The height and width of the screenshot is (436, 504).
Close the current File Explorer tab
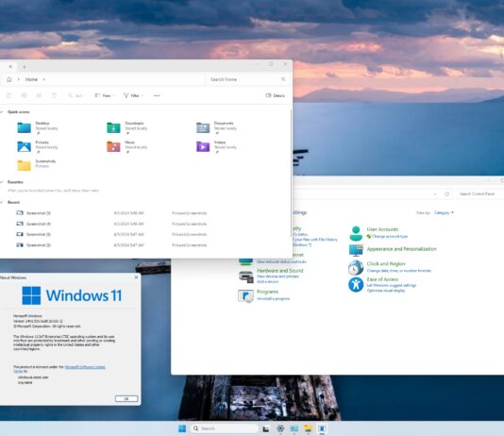click(10, 66)
